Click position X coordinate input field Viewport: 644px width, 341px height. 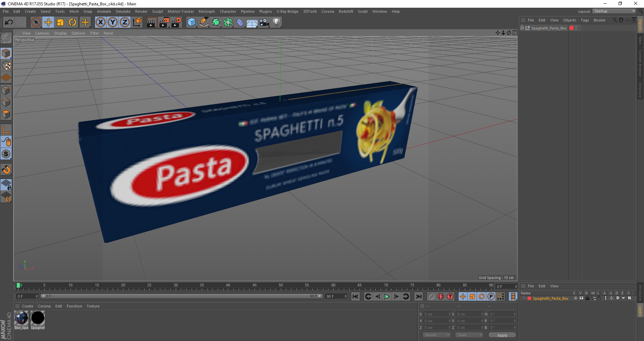[437, 314]
